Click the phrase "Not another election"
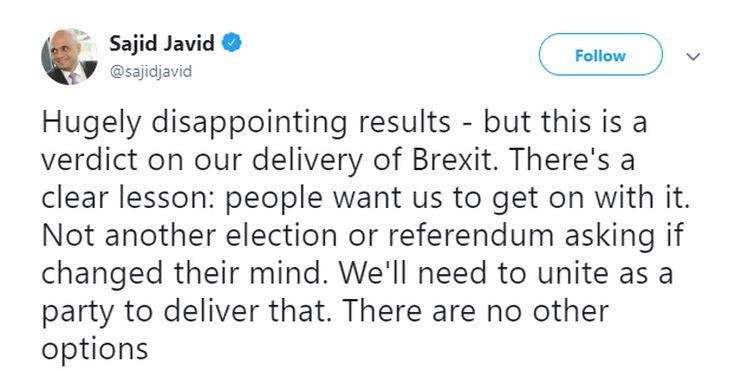The height and width of the screenshot is (371, 735). point(189,235)
